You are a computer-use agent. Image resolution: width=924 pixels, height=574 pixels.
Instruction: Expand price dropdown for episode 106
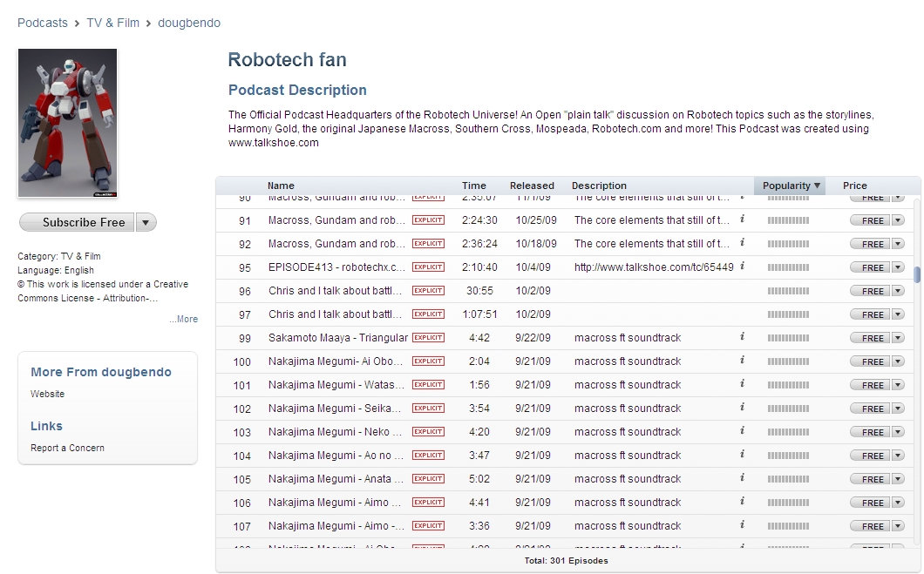pyautogui.click(x=898, y=503)
